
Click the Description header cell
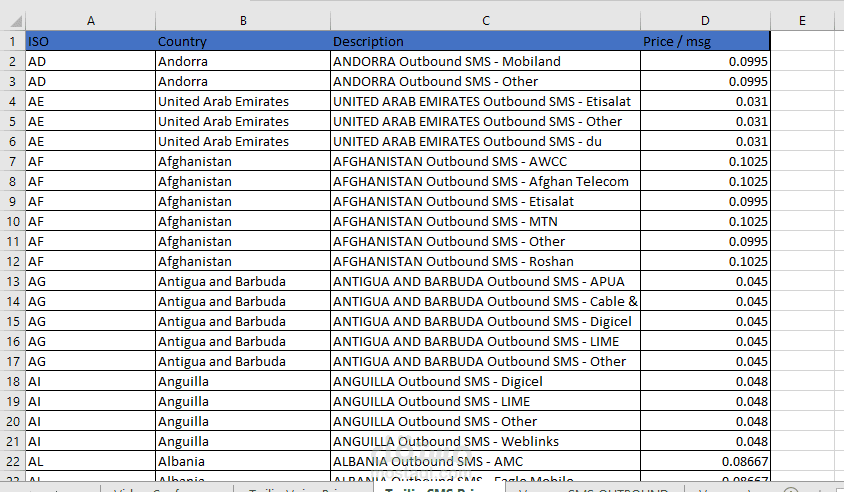(486, 41)
